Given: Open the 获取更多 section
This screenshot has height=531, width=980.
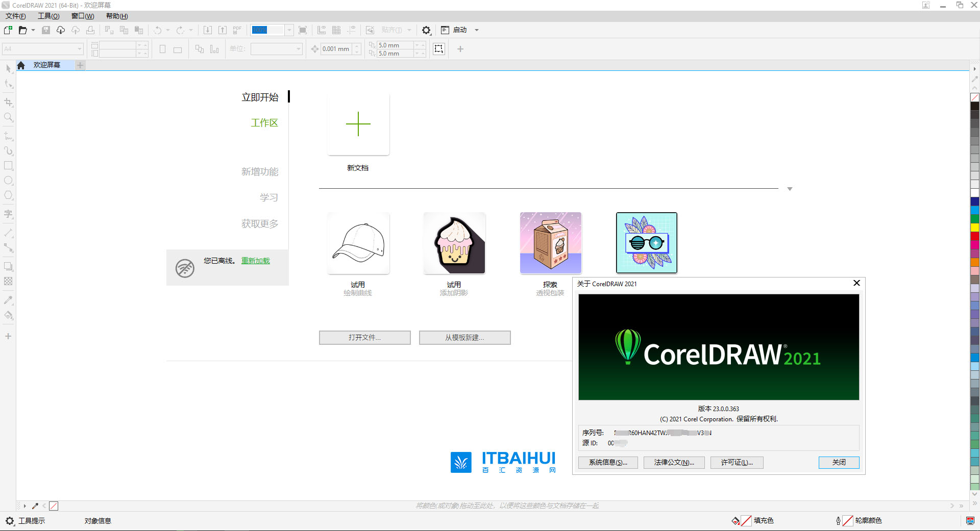Looking at the screenshot, I should coord(260,223).
